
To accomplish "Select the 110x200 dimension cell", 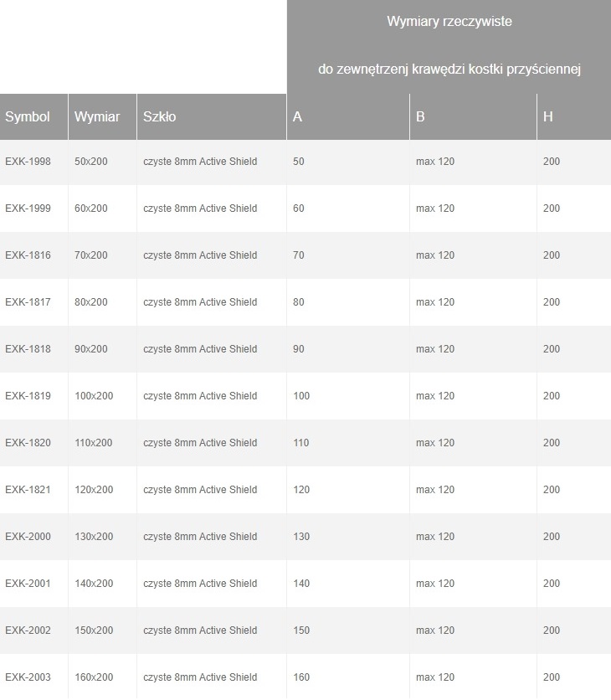I will click(x=94, y=443).
